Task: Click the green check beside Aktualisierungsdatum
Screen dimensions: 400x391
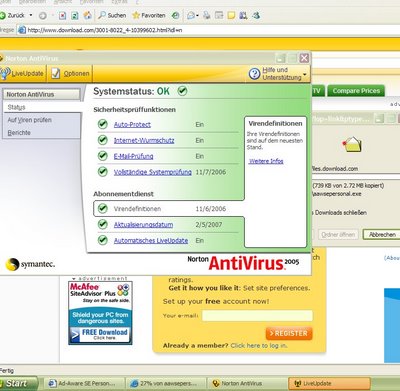Action: tap(103, 224)
